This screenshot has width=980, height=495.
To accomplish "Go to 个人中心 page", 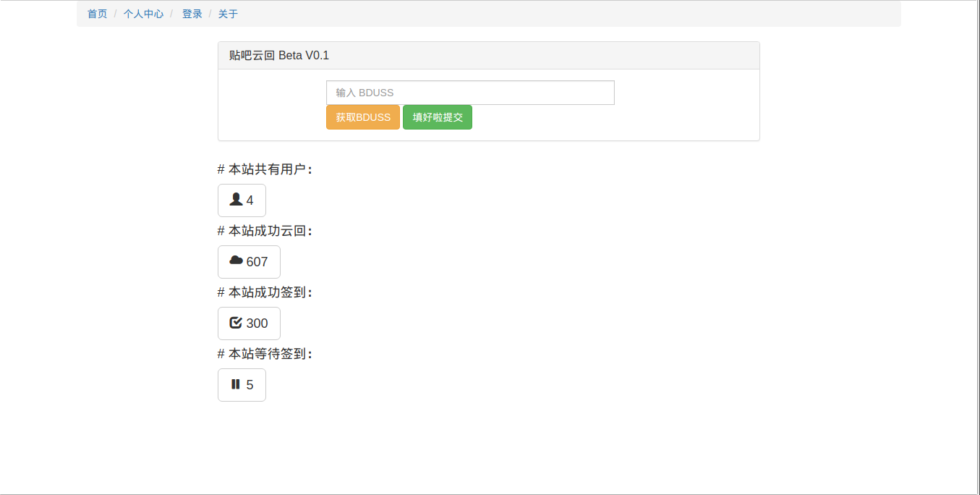I will 143,14.
